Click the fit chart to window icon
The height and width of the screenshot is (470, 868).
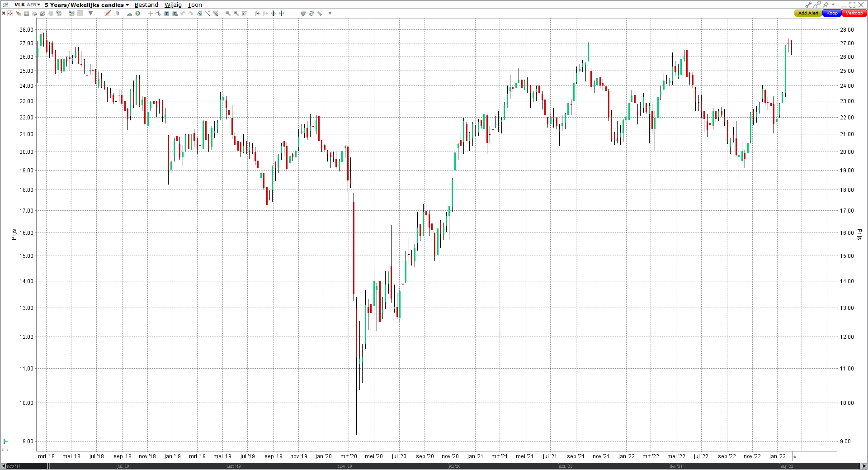click(x=244, y=13)
